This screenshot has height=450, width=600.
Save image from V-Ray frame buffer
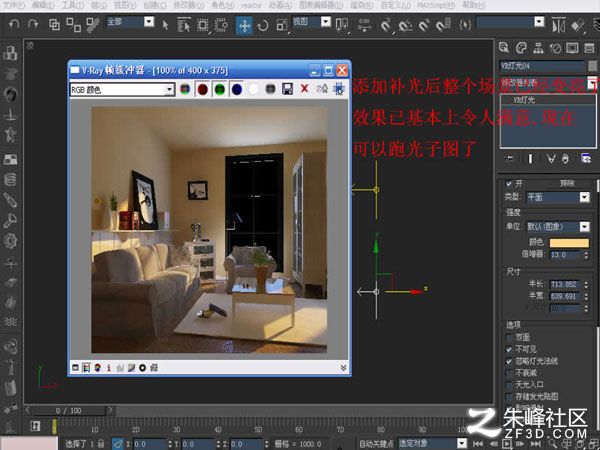click(287, 89)
